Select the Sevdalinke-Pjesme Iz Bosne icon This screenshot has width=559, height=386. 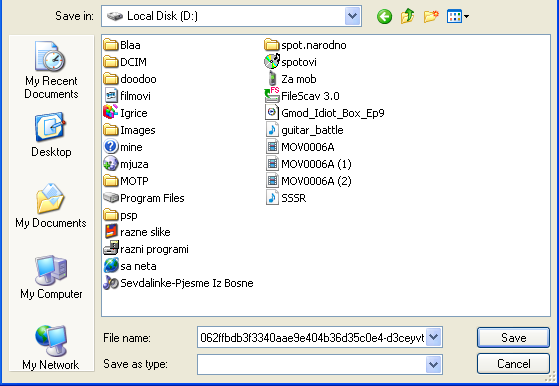111,283
